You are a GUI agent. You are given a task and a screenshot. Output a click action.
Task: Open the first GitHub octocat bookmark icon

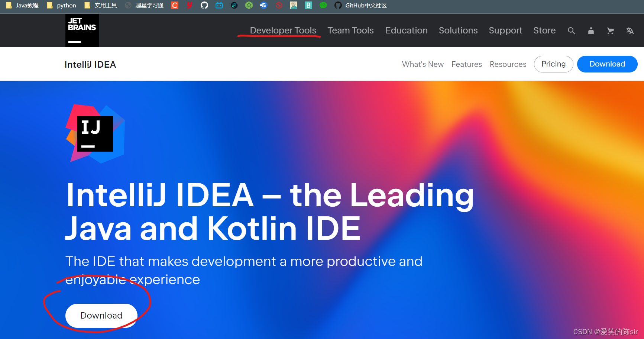pos(204,5)
